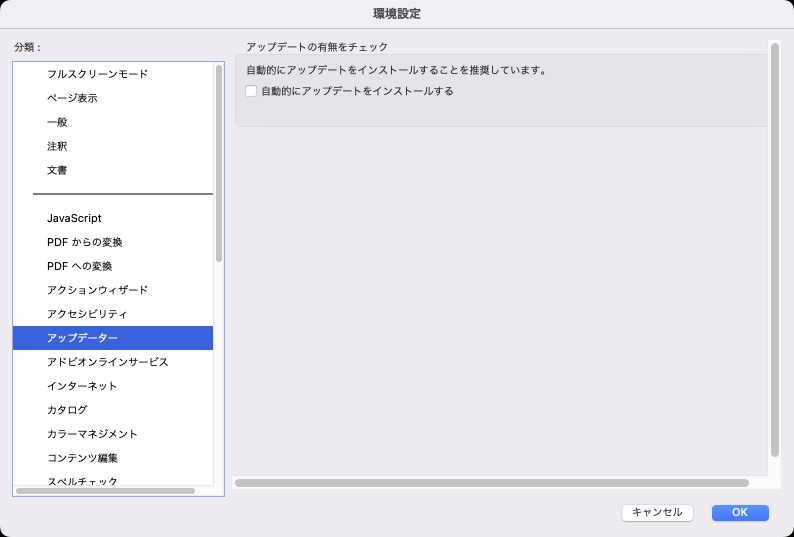Select the highlighted アップデーター category

click(x=112, y=338)
